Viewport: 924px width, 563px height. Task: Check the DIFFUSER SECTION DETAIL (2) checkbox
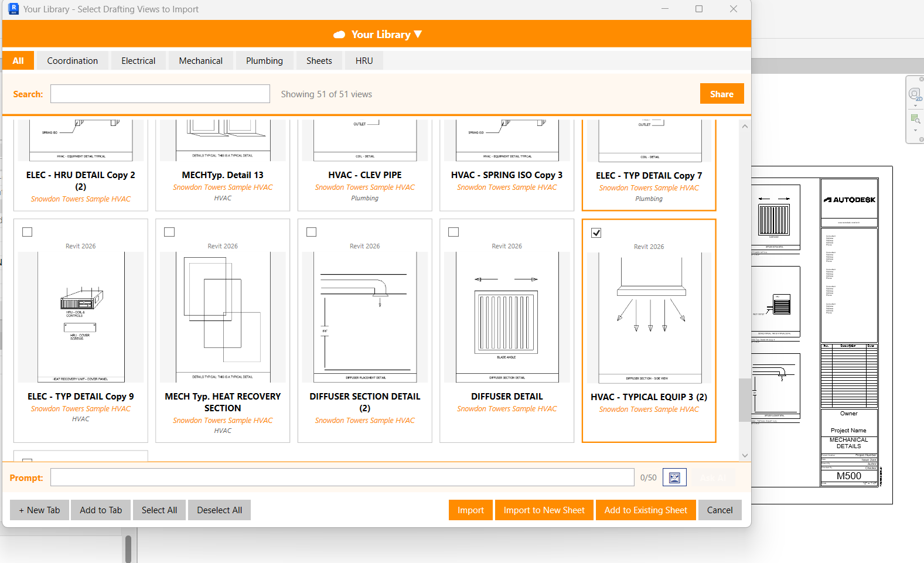(311, 232)
